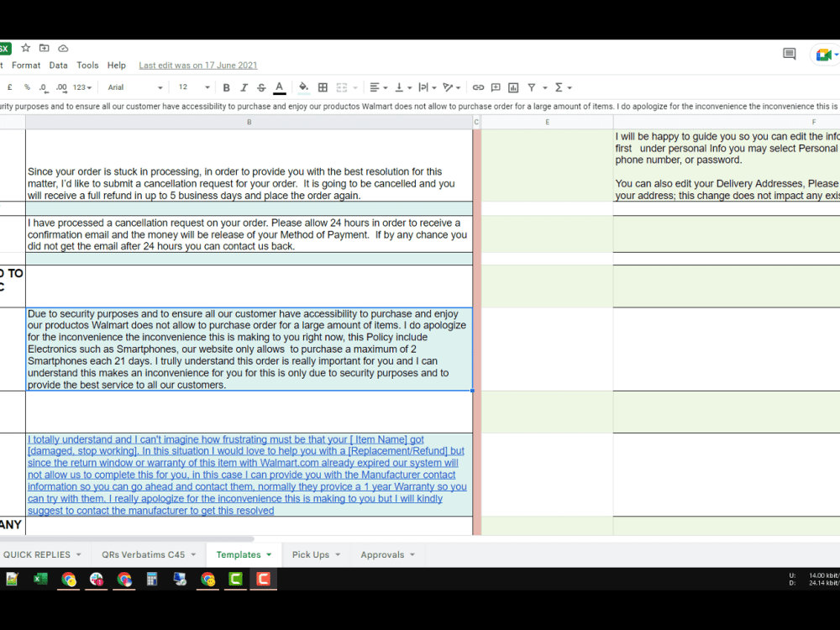Select 'I have processed a cancellation request' cell
Image resolution: width=840 pixels, height=630 pixels.
[x=249, y=234]
